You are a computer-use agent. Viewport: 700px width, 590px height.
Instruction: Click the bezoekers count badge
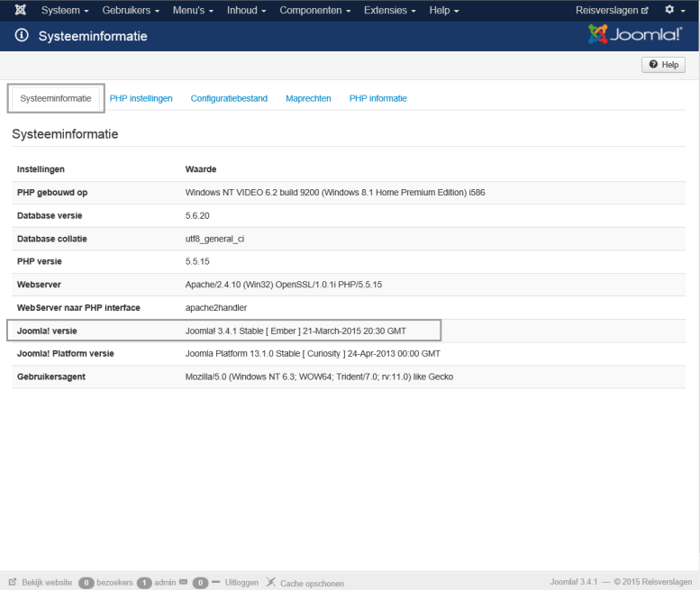click(86, 583)
